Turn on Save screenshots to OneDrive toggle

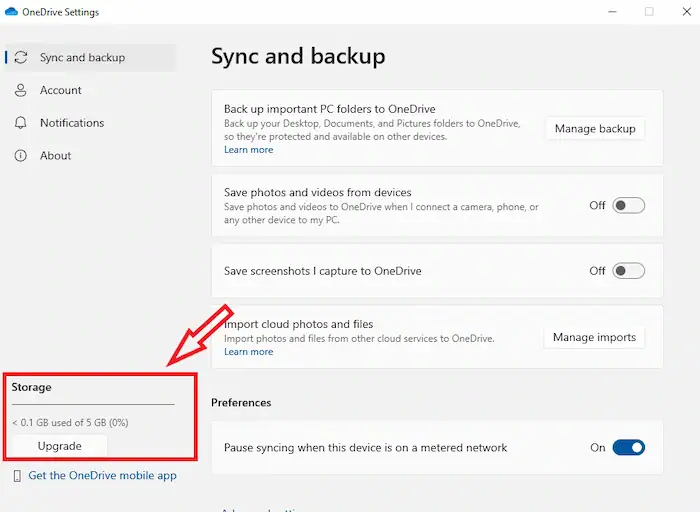tap(628, 271)
